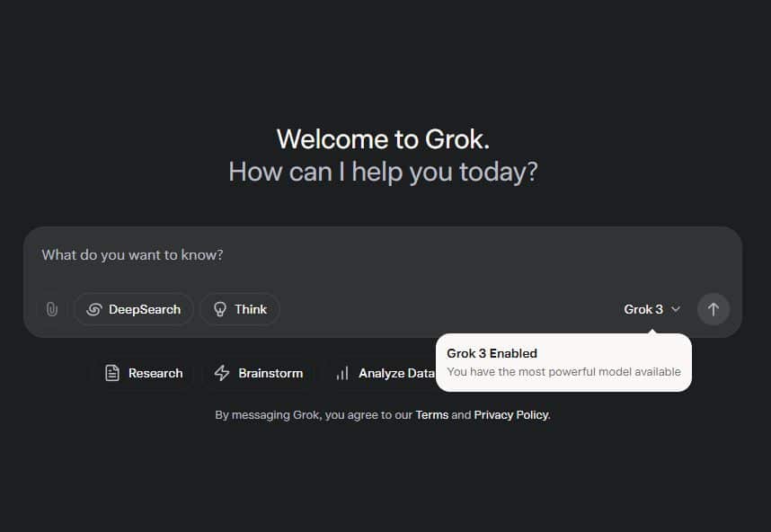The width and height of the screenshot is (771, 532).
Task: Open the Privacy Policy link
Action: coord(510,415)
